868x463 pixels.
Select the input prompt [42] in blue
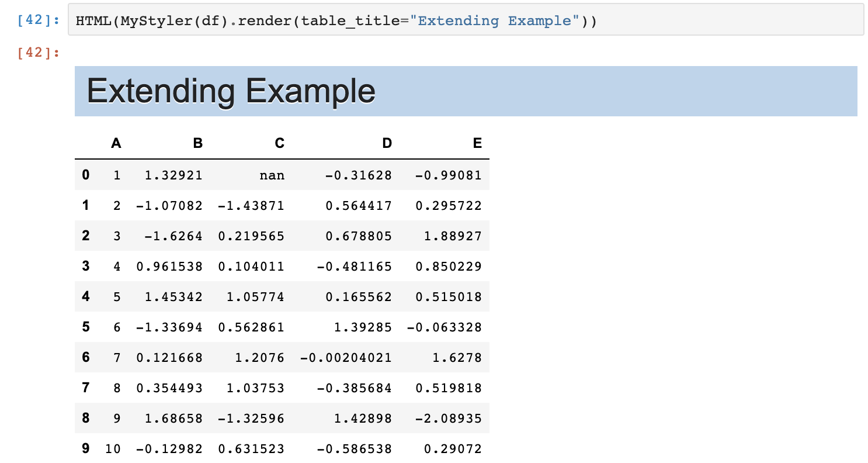pyautogui.click(x=39, y=21)
